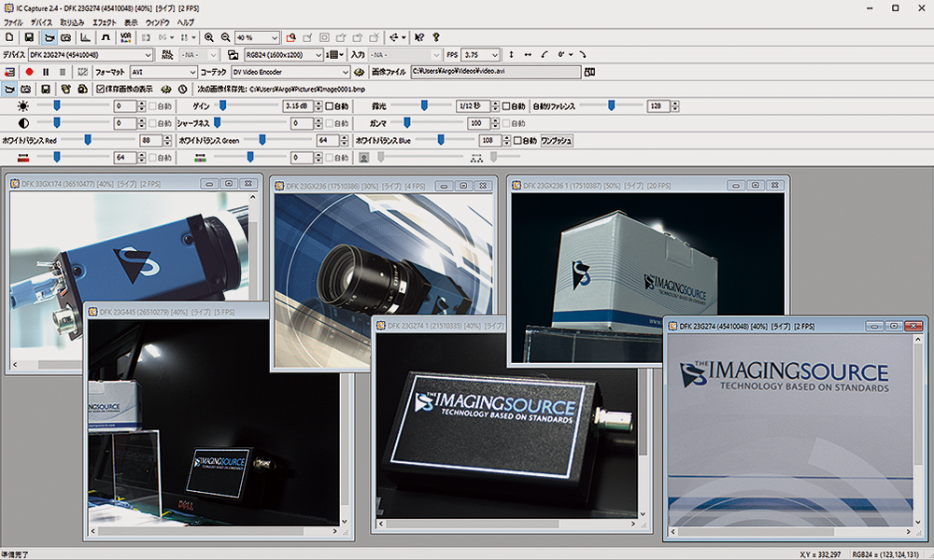Open the エフェクト menu
Screen dimensions: 934x560
pyautogui.click(x=105, y=22)
